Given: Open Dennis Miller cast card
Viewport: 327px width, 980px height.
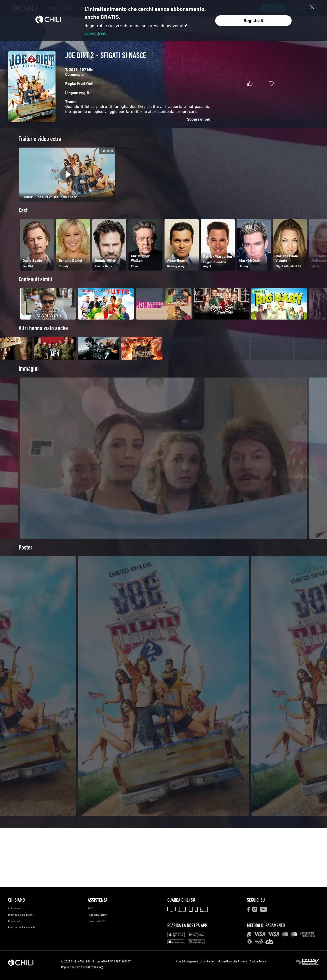Looking at the screenshot, I should point(109,245).
